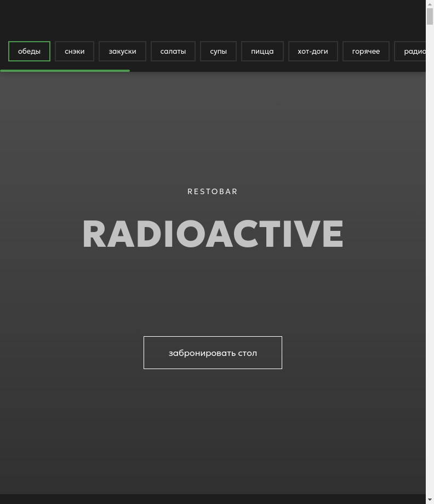Click the RADIOACTIVE title text

point(213,234)
